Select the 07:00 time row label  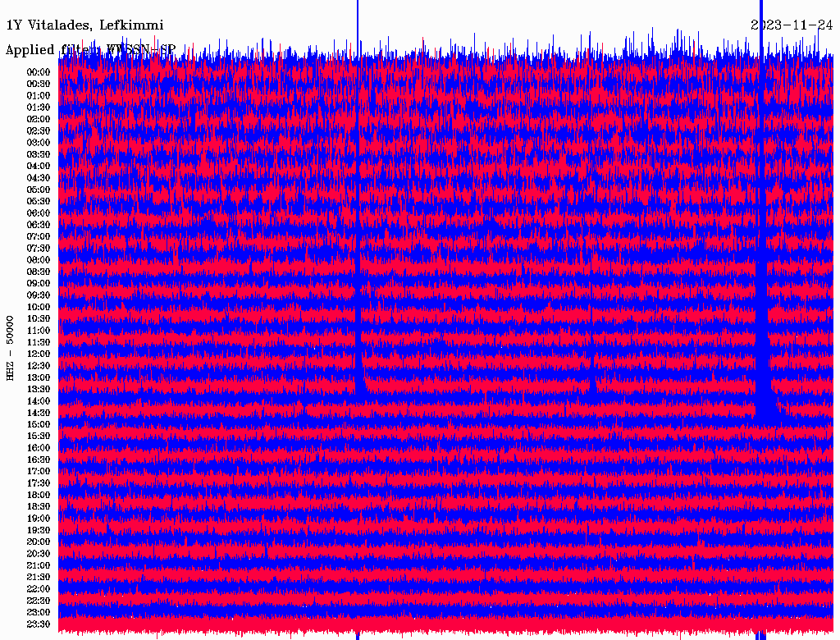pos(39,237)
